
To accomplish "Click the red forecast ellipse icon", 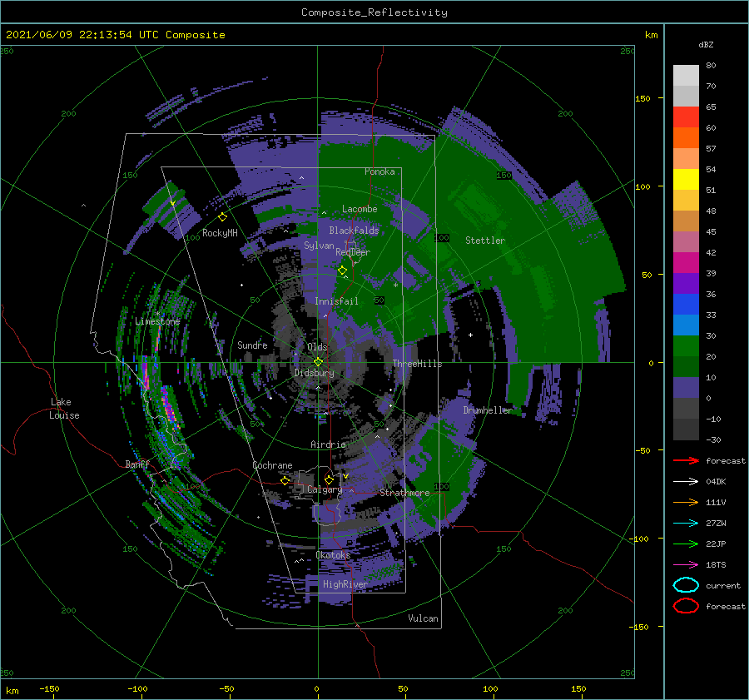I will point(686,606).
